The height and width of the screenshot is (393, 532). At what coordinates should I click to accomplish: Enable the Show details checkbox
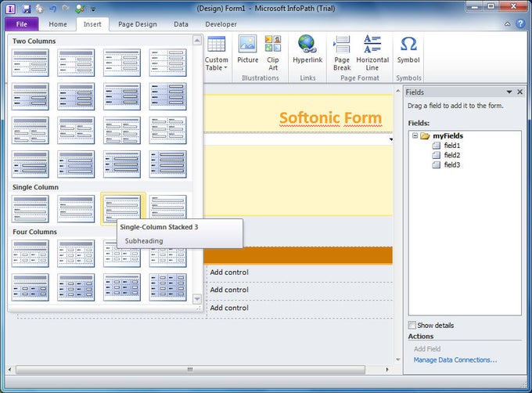coord(412,325)
